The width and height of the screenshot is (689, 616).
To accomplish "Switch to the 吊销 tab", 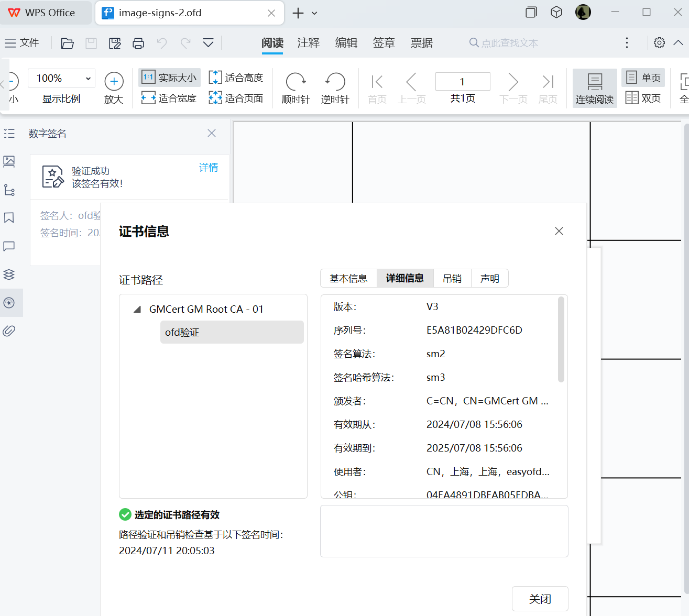I will tap(452, 278).
